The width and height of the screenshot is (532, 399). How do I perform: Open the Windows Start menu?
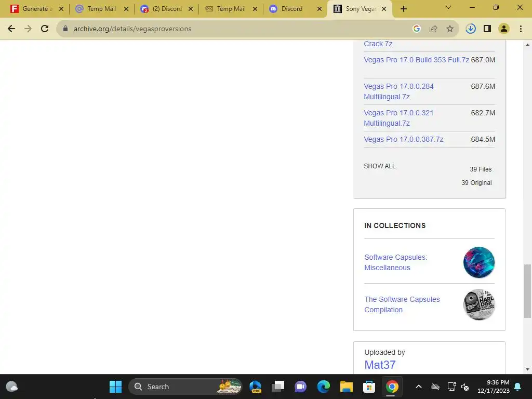[x=115, y=387]
